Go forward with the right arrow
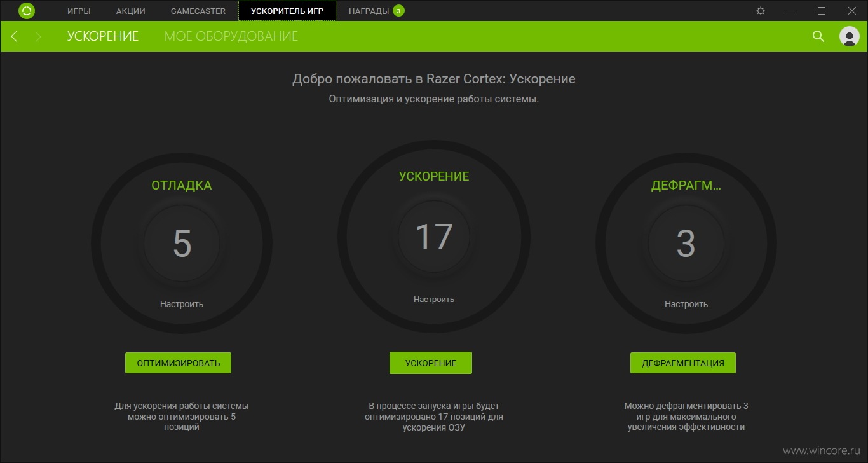Image resolution: width=868 pixels, height=463 pixels. click(38, 36)
